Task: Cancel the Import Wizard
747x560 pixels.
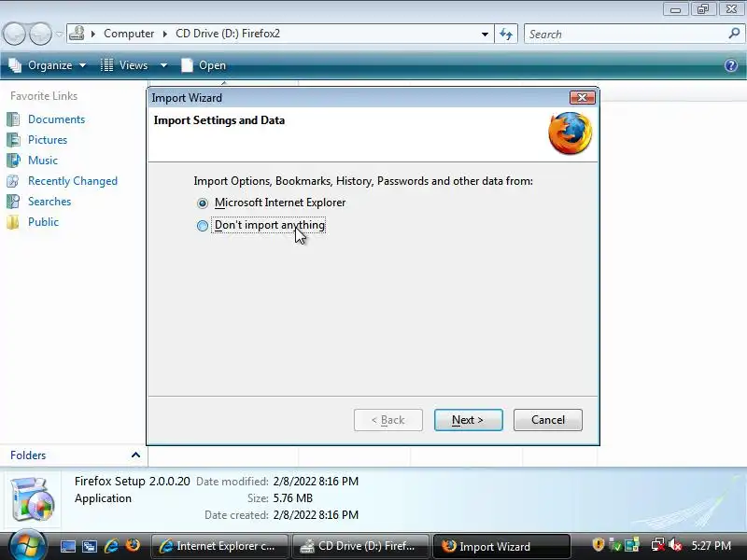Action: 548,420
